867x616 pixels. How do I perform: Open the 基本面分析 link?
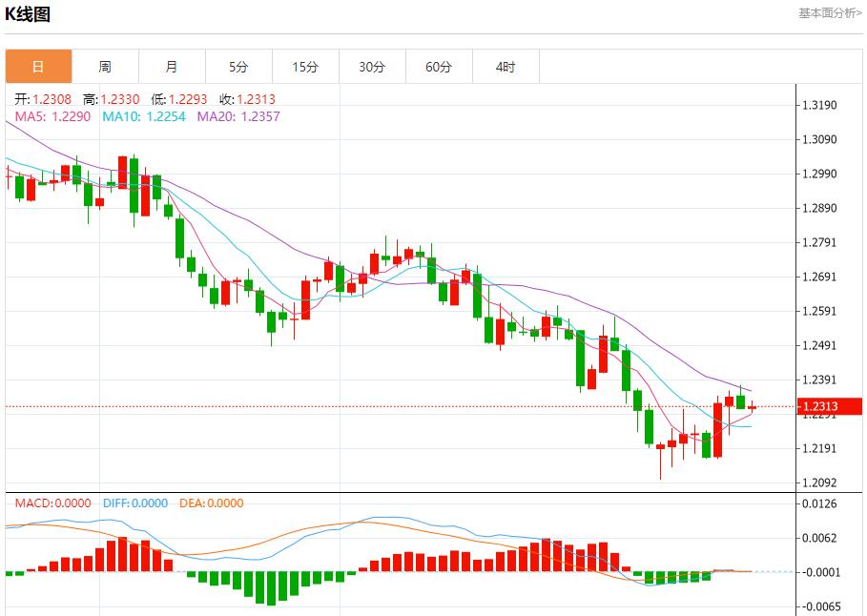(829, 13)
